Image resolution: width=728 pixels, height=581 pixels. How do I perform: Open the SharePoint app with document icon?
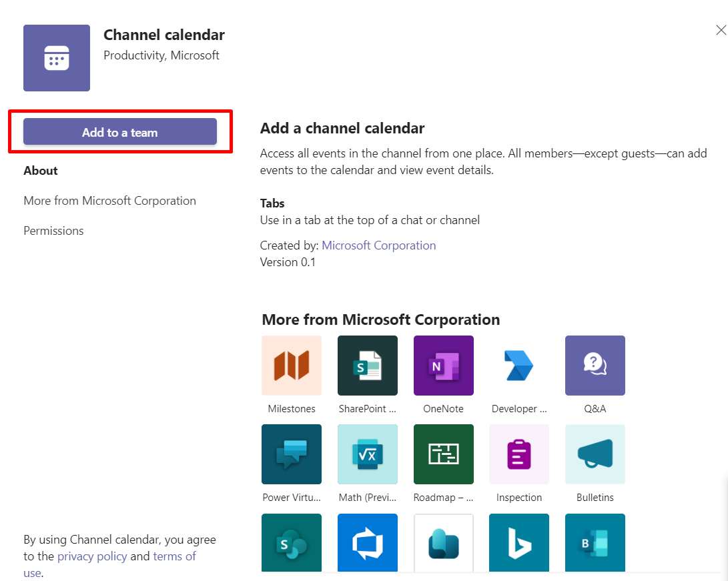[368, 366]
